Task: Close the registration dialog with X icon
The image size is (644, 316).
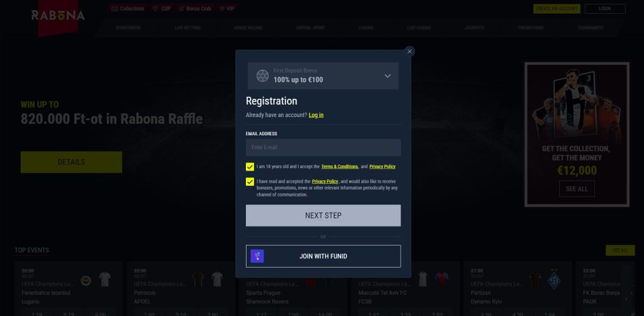Action: coord(409,52)
